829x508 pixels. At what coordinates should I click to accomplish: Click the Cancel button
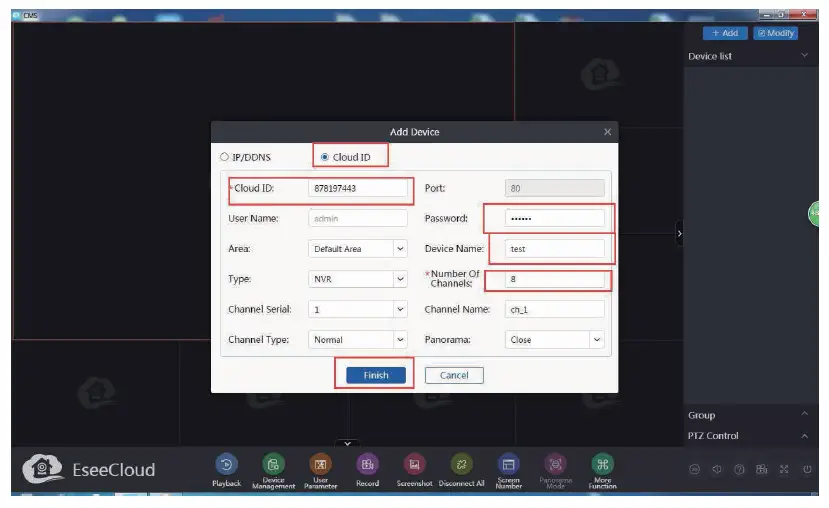(x=454, y=375)
